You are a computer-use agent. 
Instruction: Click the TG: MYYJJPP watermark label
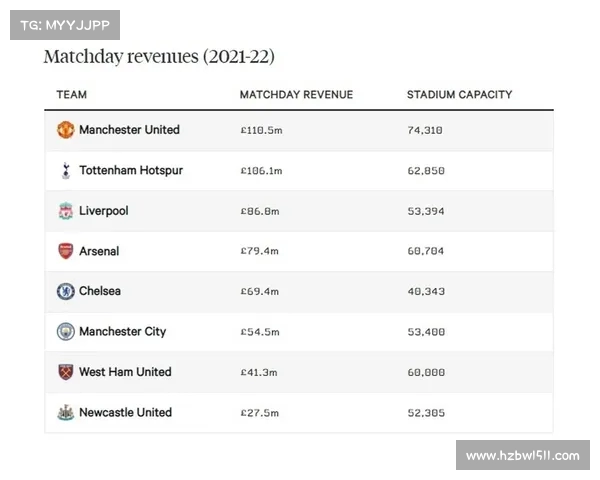[x=65, y=25]
